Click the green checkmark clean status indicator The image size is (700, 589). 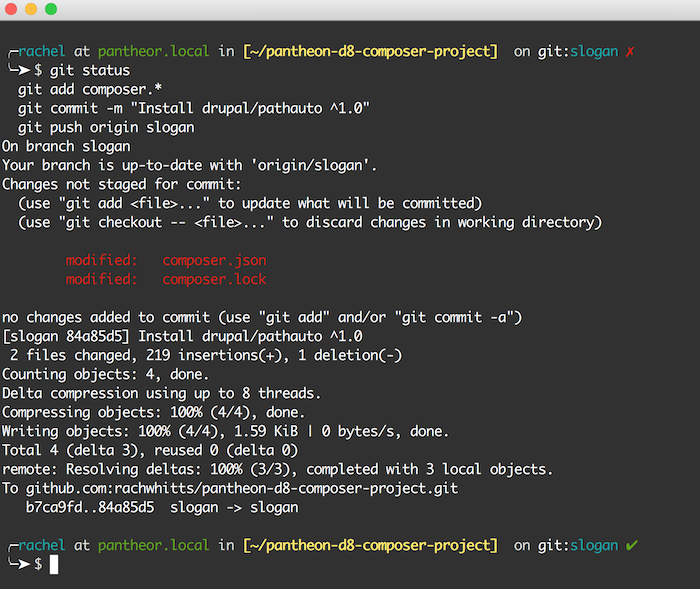coord(630,545)
